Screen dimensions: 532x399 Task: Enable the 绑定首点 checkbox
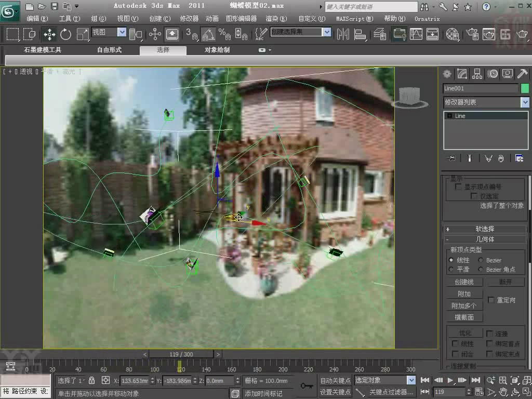point(489,344)
